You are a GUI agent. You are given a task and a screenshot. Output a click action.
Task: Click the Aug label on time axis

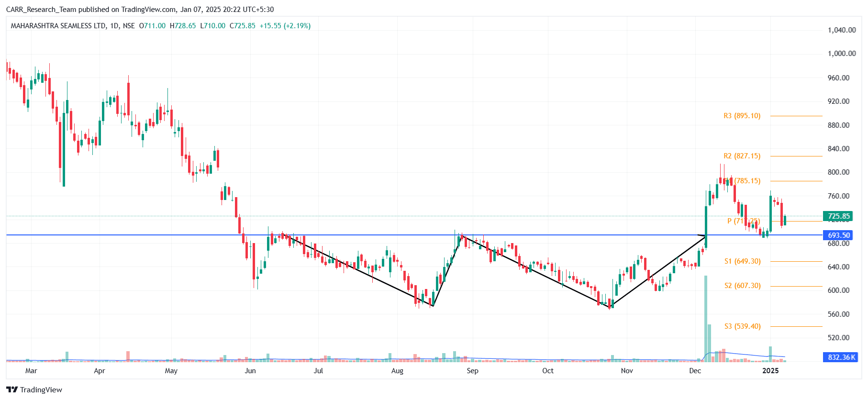tap(397, 371)
